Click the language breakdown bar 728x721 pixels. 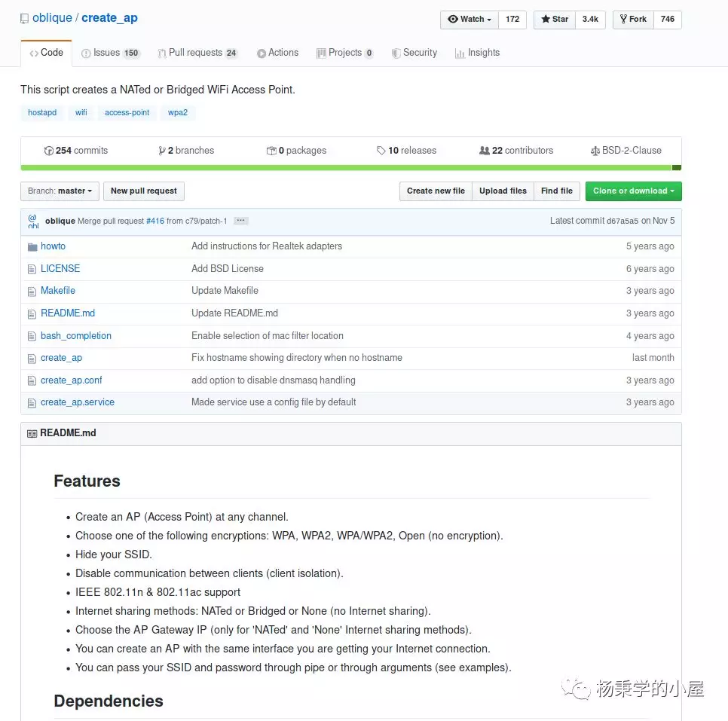351,167
